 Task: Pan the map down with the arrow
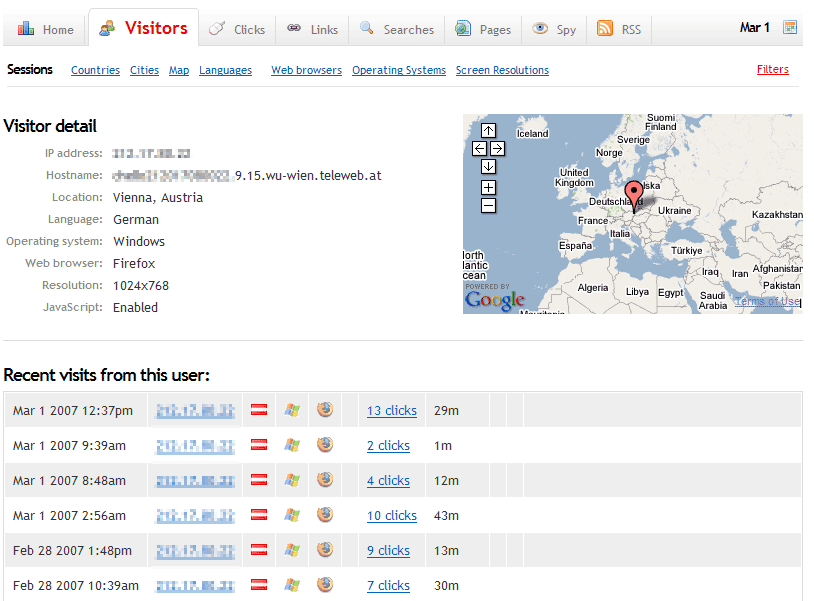pyautogui.click(x=488, y=166)
